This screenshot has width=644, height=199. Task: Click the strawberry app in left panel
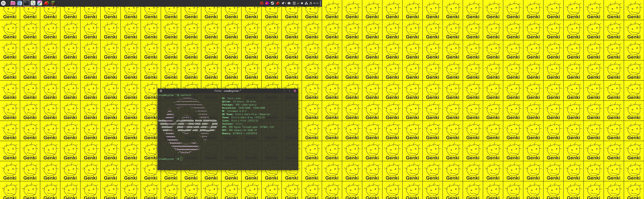tap(46, 3)
